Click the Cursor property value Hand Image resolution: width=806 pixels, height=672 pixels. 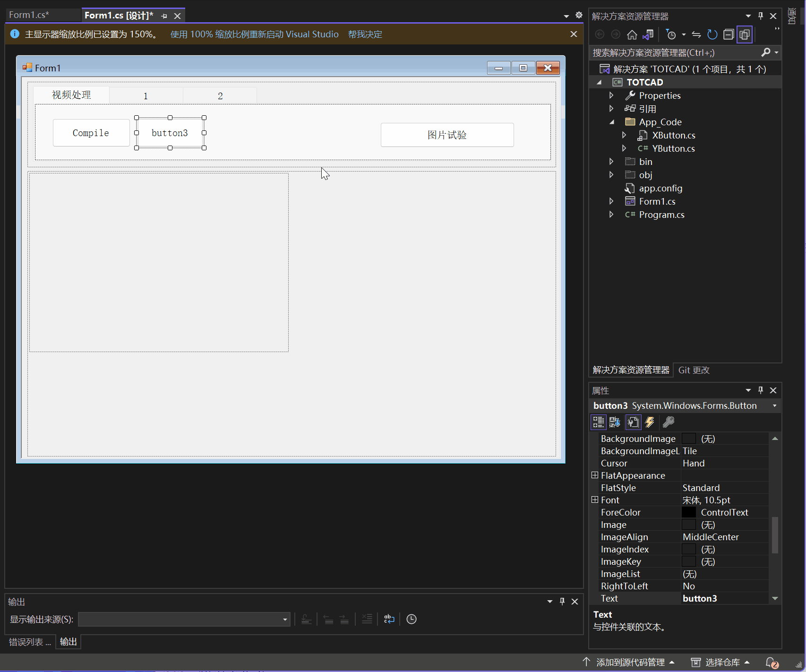pos(725,463)
